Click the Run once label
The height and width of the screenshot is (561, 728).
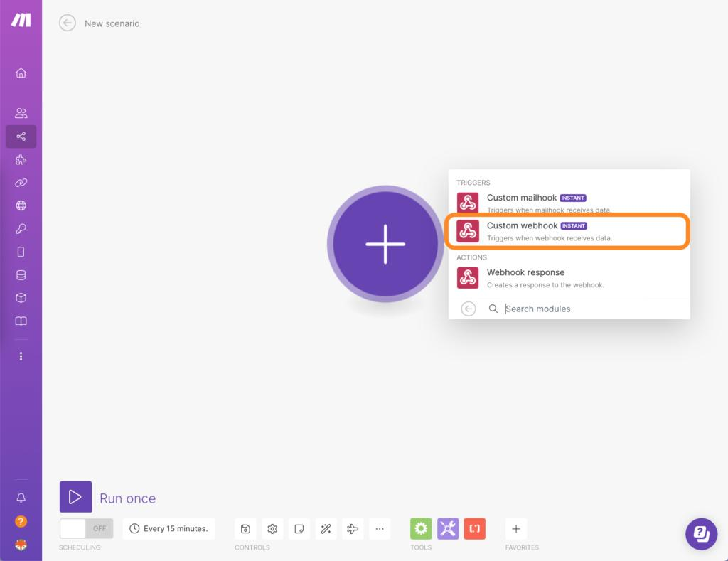tap(128, 498)
